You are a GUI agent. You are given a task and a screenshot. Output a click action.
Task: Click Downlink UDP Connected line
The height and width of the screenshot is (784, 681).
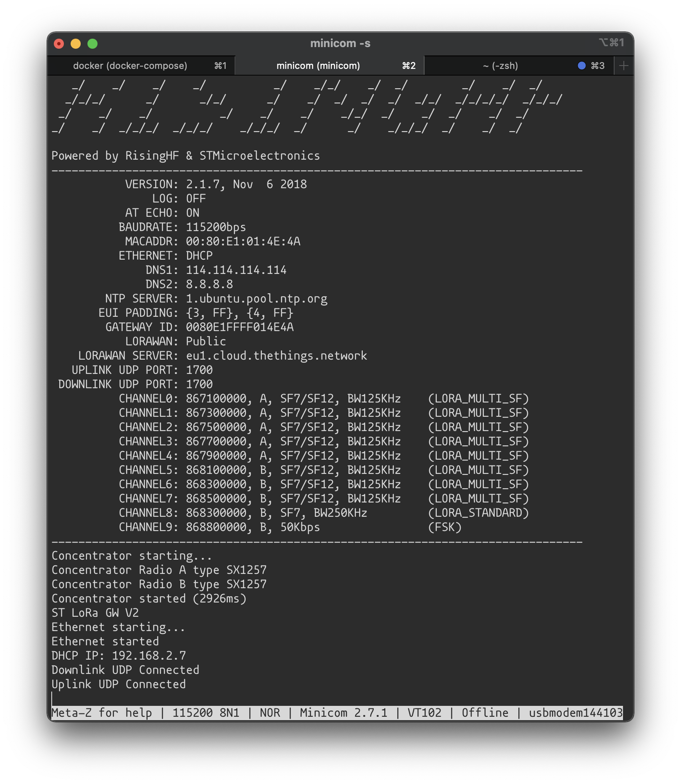125,670
